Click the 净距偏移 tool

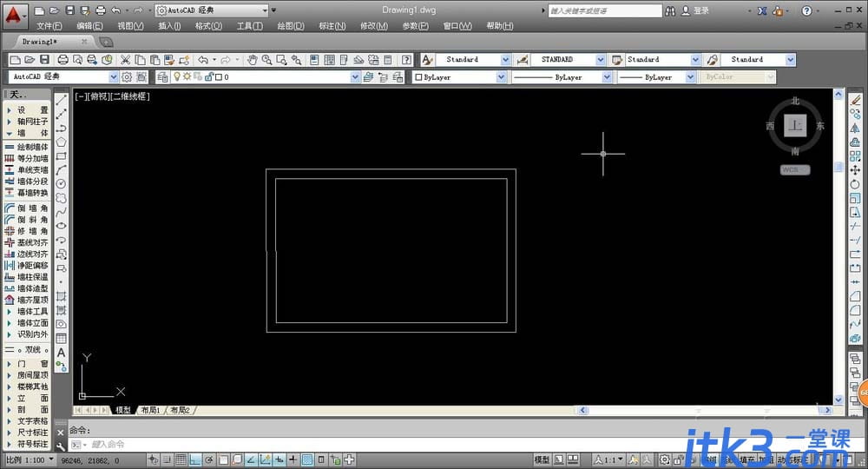(27, 265)
